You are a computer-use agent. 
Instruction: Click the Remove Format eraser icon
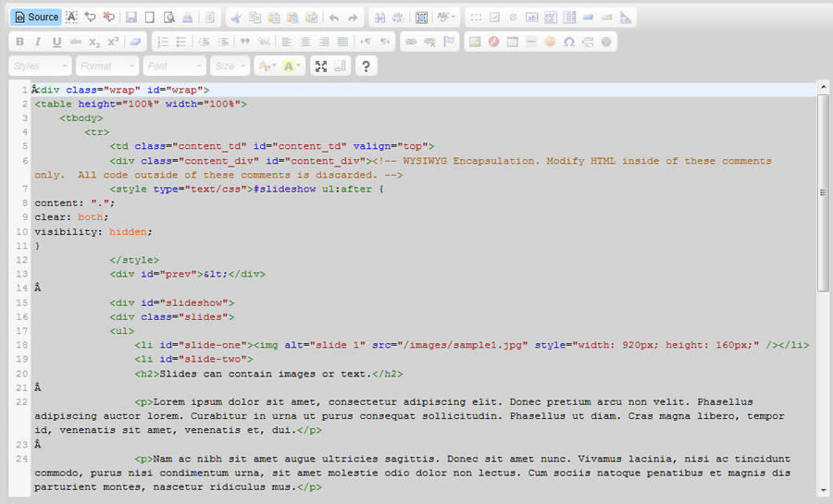pyautogui.click(x=135, y=42)
